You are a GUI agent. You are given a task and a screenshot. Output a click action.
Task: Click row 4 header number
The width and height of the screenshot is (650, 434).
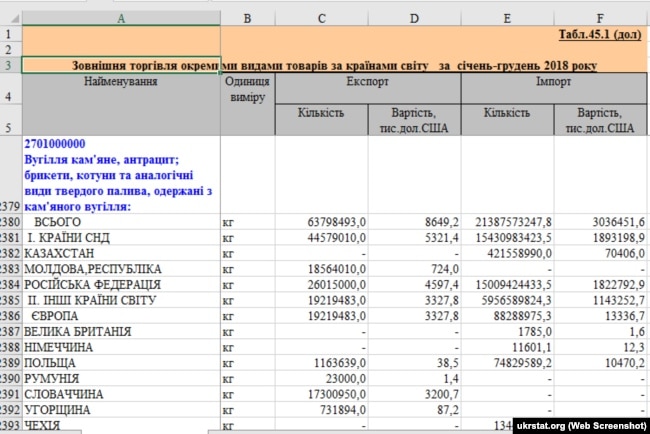10,97
